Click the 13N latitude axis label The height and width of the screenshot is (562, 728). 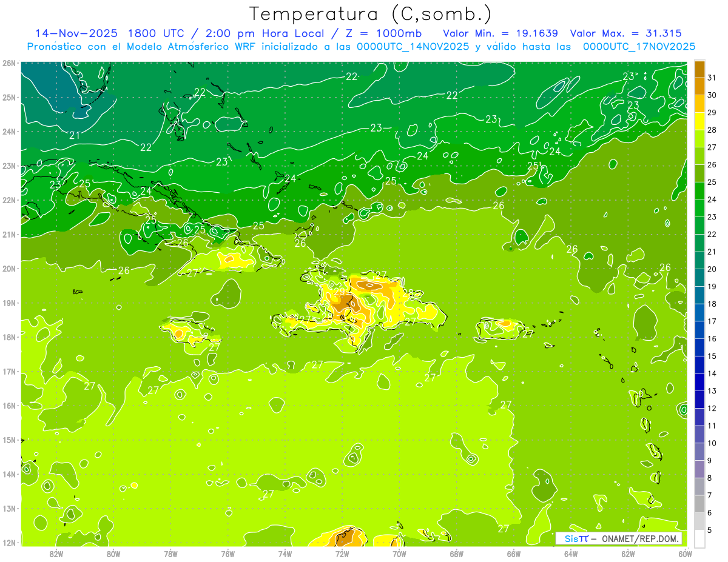8,509
